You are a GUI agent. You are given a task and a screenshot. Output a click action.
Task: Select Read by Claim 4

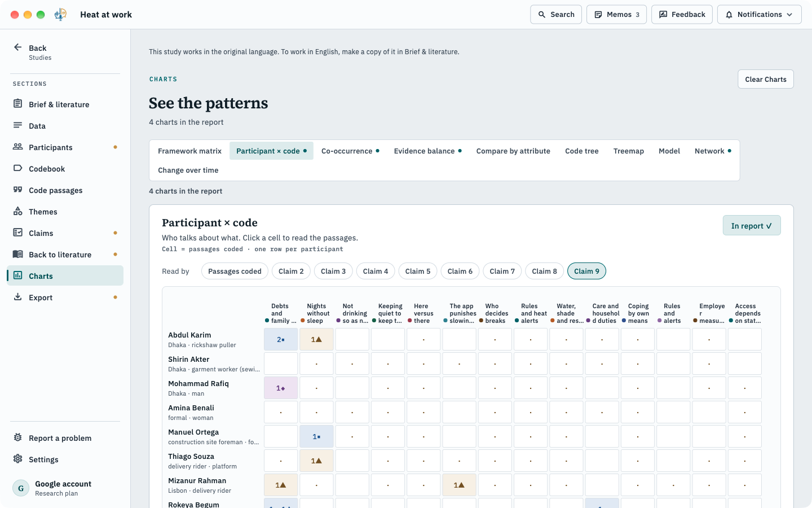pyautogui.click(x=376, y=271)
